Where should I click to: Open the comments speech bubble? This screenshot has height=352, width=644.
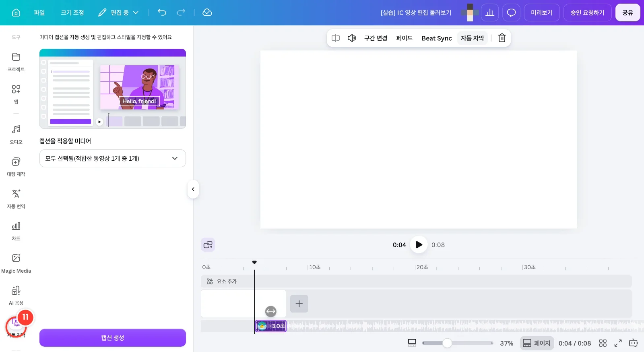(511, 12)
